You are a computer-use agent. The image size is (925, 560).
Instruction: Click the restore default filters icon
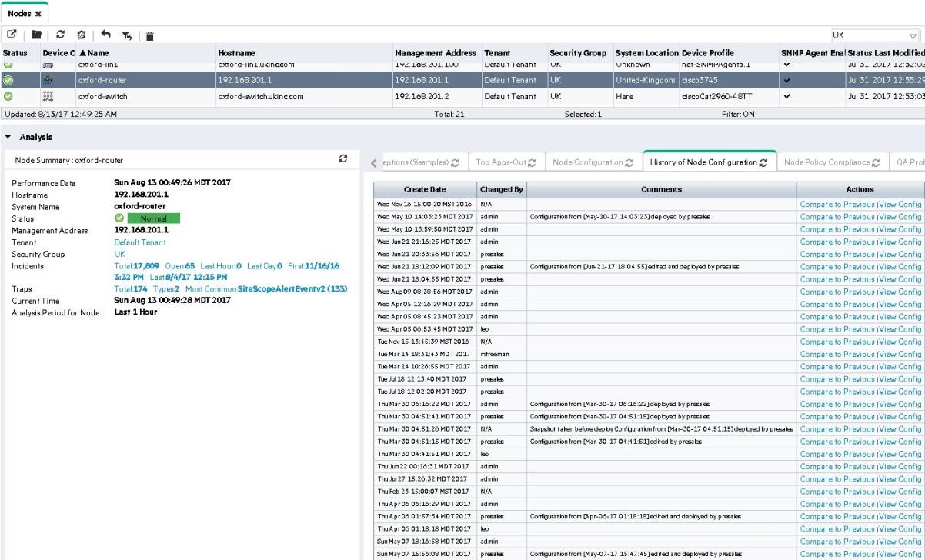(125, 35)
